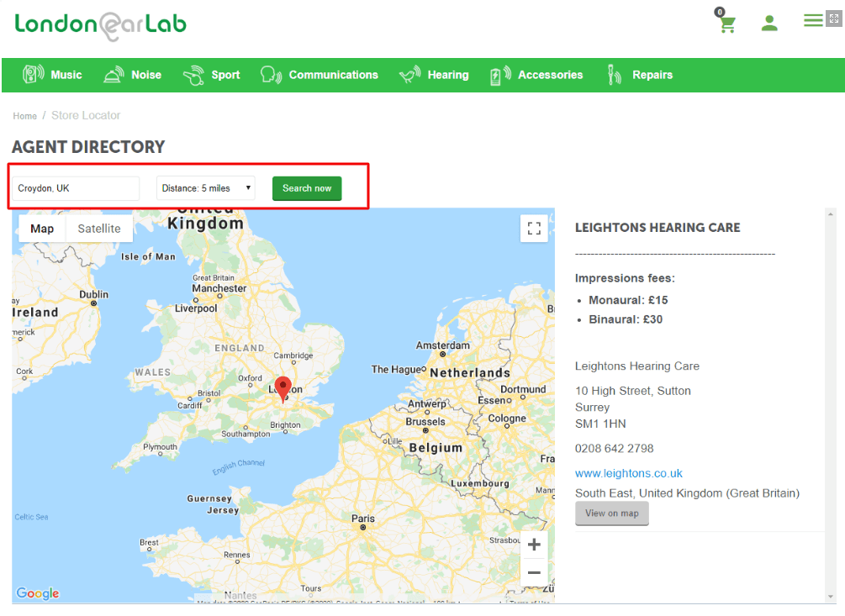Click the Monaural: £15 fee text
Viewport: 845px width, 616px height.
[628, 300]
